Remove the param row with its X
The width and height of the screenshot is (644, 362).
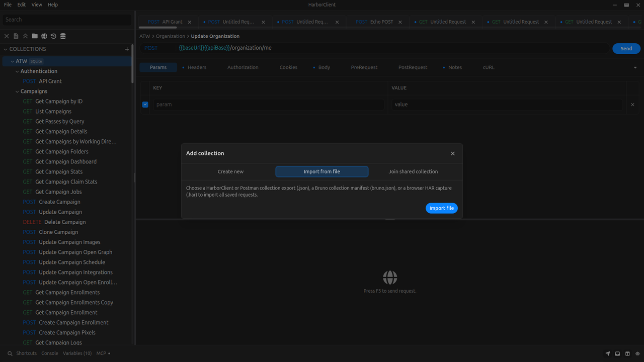click(x=633, y=105)
